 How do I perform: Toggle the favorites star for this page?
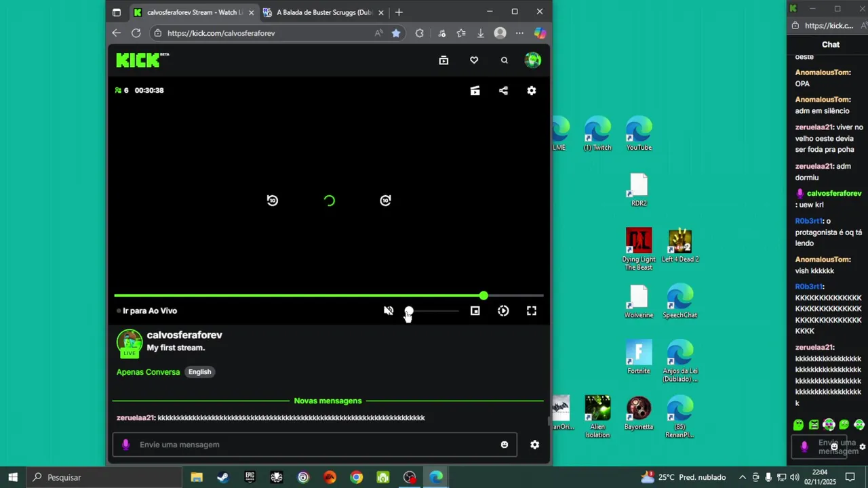point(396,33)
